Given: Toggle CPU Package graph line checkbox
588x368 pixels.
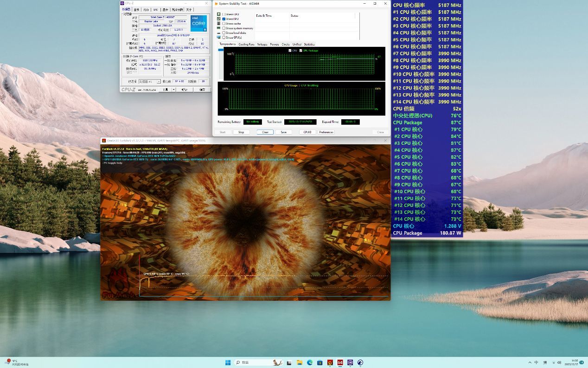Looking at the screenshot, I should tap(300, 51).
